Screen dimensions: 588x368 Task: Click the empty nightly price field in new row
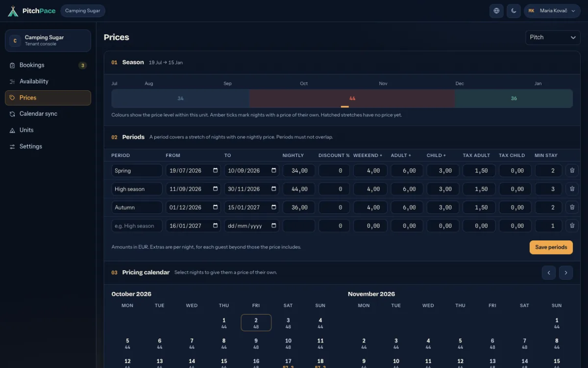(299, 226)
